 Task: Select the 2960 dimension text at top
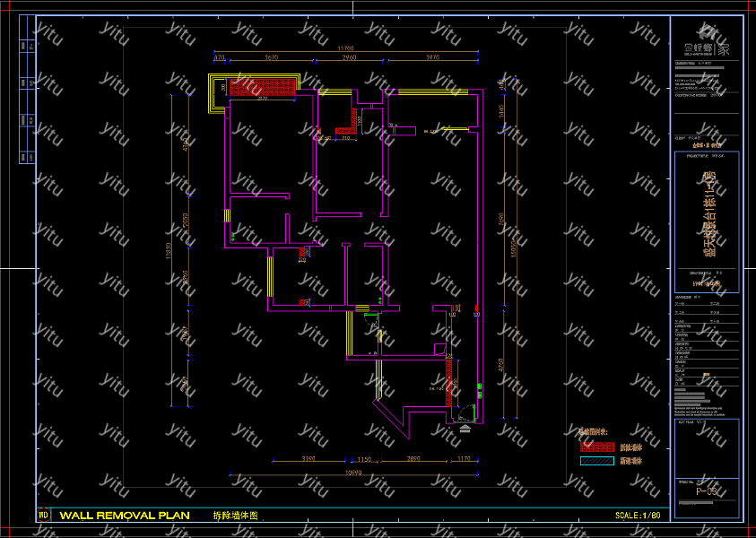(350, 57)
